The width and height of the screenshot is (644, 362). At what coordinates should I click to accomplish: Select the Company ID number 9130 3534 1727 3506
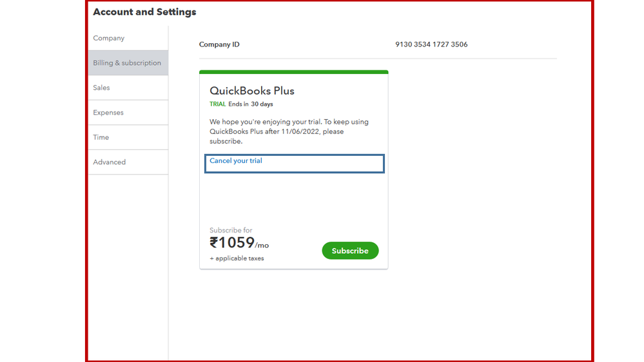click(x=431, y=44)
